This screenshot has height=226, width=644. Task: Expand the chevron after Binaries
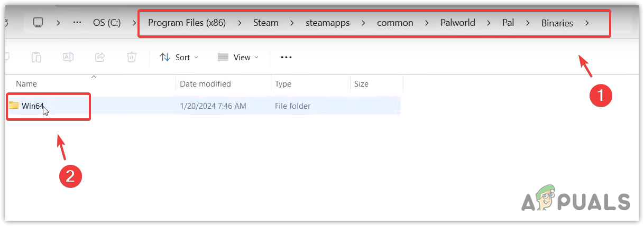pyautogui.click(x=586, y=23)
